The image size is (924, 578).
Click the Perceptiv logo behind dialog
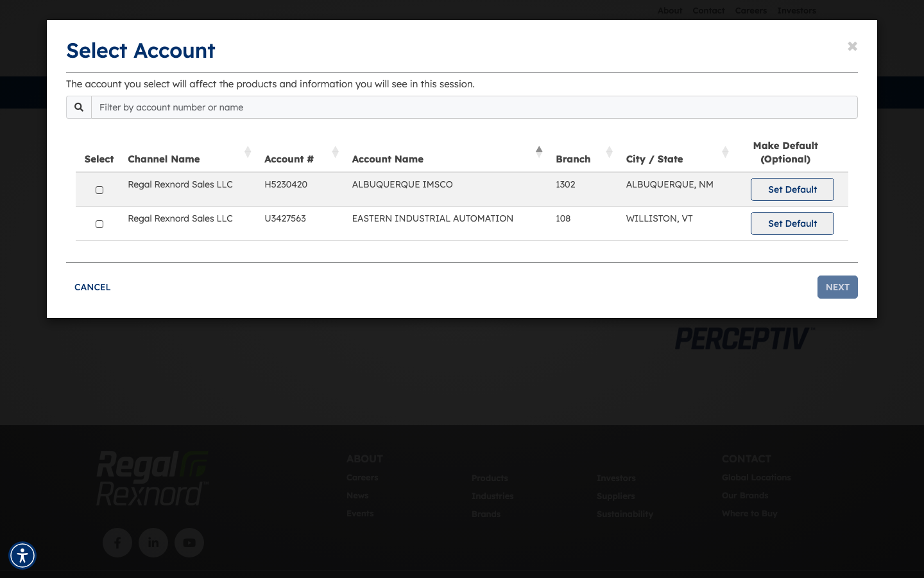click(745, 338)
